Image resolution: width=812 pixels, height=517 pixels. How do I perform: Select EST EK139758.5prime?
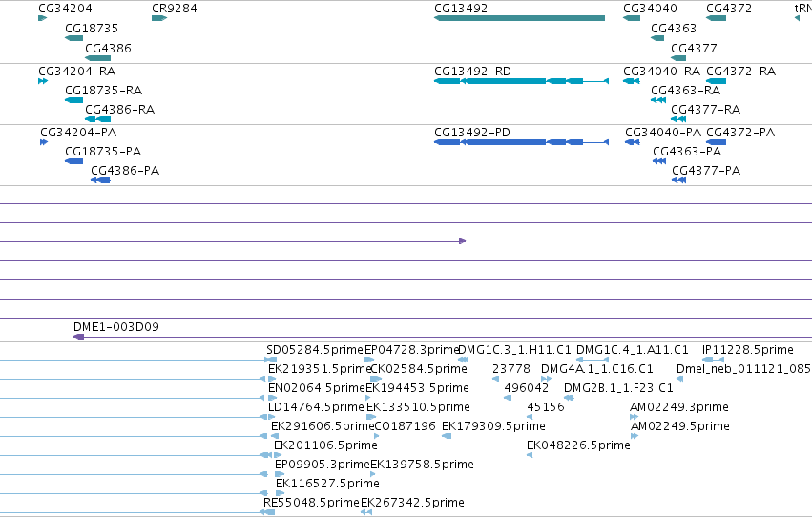tap(422, 465)
